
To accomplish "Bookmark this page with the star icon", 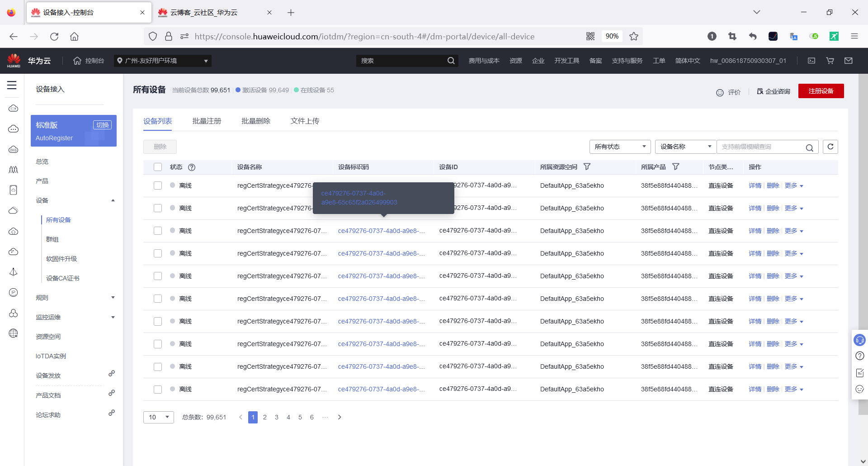I will coord(634,36).
